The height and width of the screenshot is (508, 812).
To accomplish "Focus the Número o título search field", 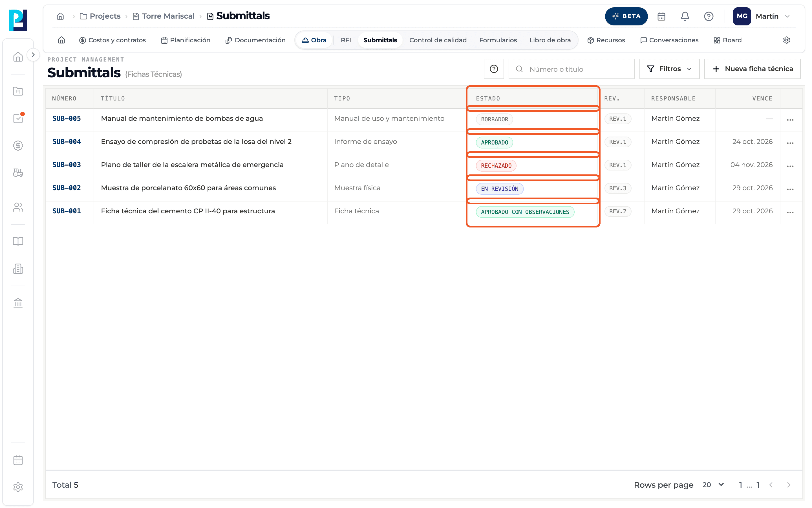I will tap(572, 69).
